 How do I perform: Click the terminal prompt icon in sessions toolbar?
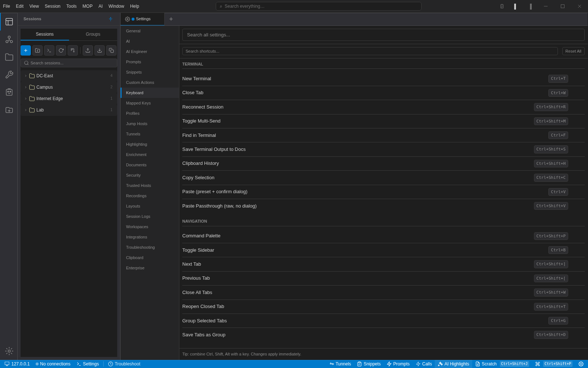tap(49, 50)
